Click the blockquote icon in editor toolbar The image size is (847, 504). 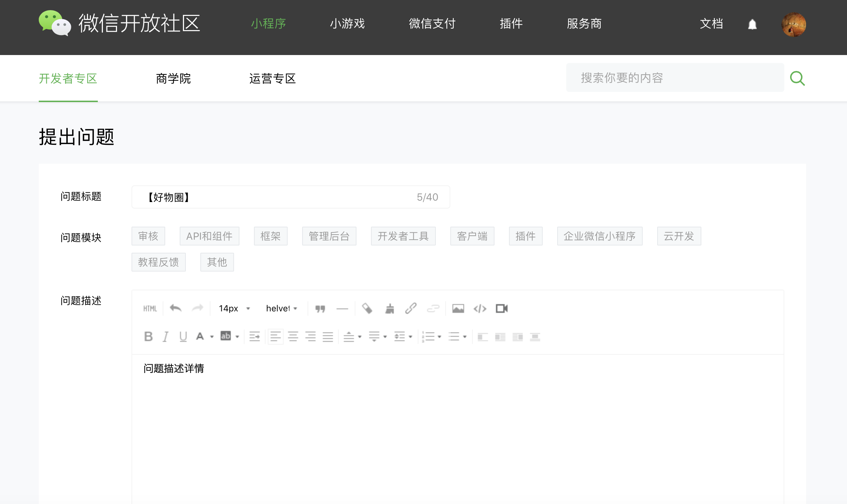pos(320,308)
